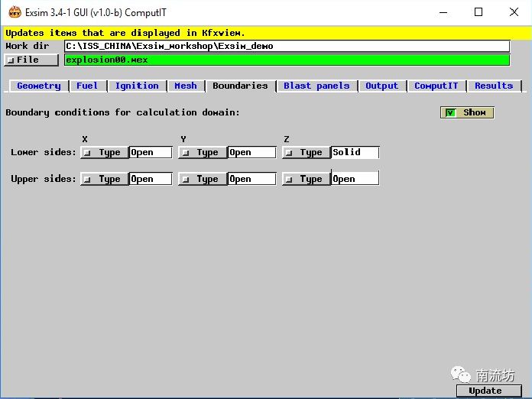Switch to the Geometry tab

pos(38,86)
